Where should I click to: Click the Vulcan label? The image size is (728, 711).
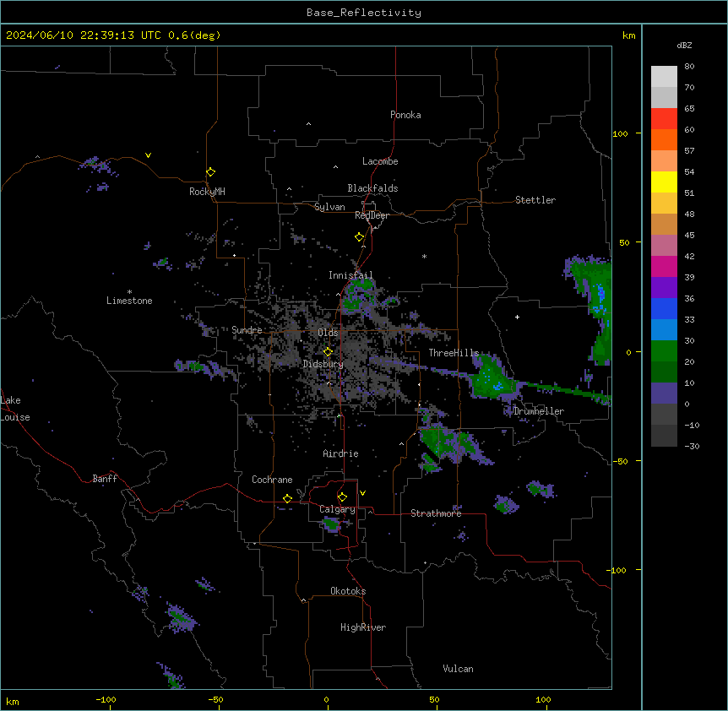[x=459, y=669]
